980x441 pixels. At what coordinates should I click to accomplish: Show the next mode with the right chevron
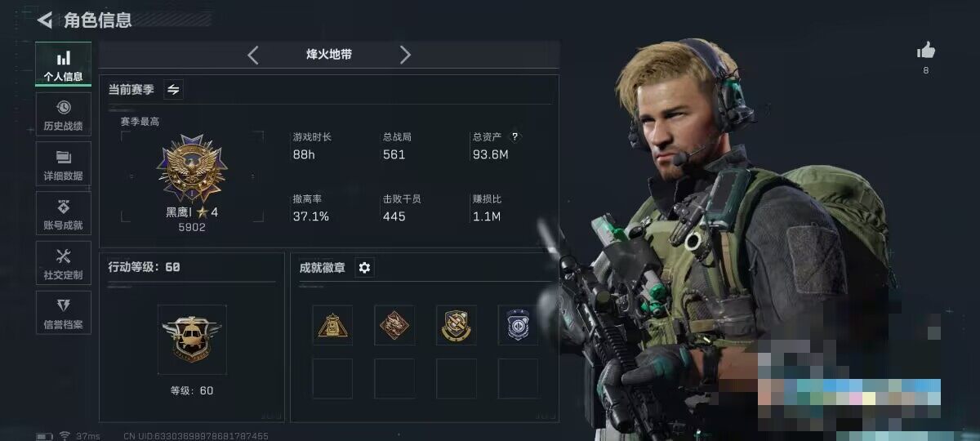point(405,55)
